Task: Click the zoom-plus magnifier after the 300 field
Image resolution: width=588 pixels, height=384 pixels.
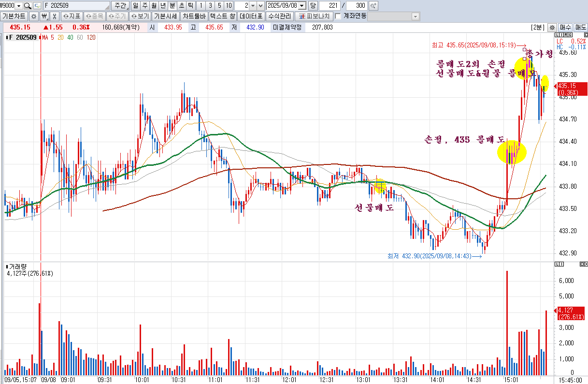Action: point(373,6)
